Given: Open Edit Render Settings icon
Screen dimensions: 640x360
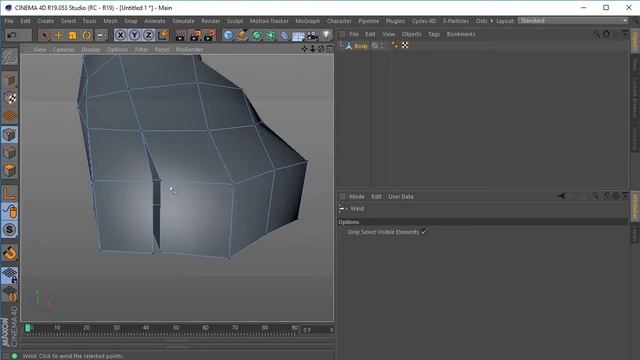Looking at the screenshot, I should click(210, 36).
